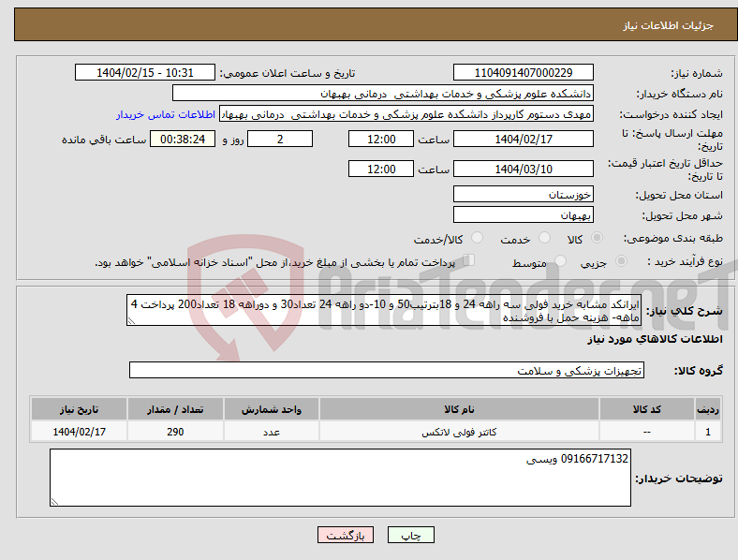This screenshot has height=560, width=738.
Task: Toggle the اسناد خزانه اسلامی payment checkbox
Action: (469, 260)
